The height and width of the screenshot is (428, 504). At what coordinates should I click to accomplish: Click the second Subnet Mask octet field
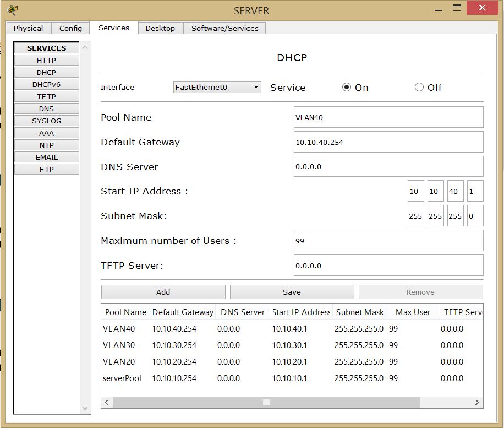[436, 216]
